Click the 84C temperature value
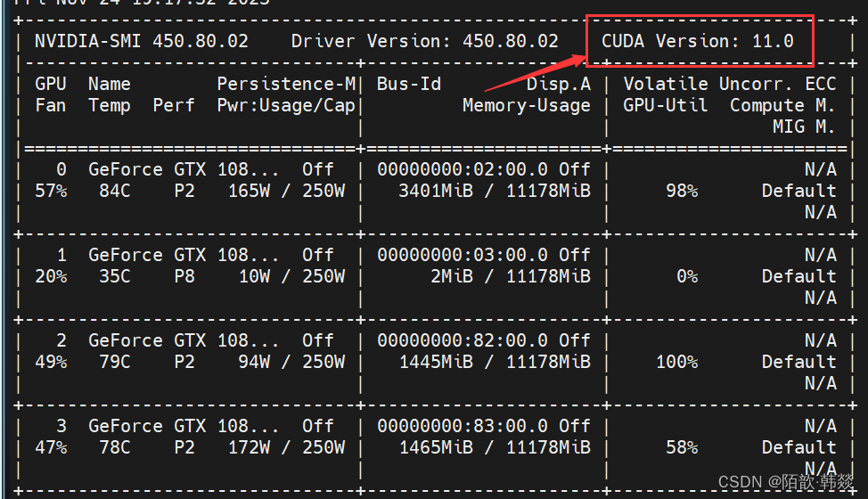The image size is (868, 499). [115, 191]
